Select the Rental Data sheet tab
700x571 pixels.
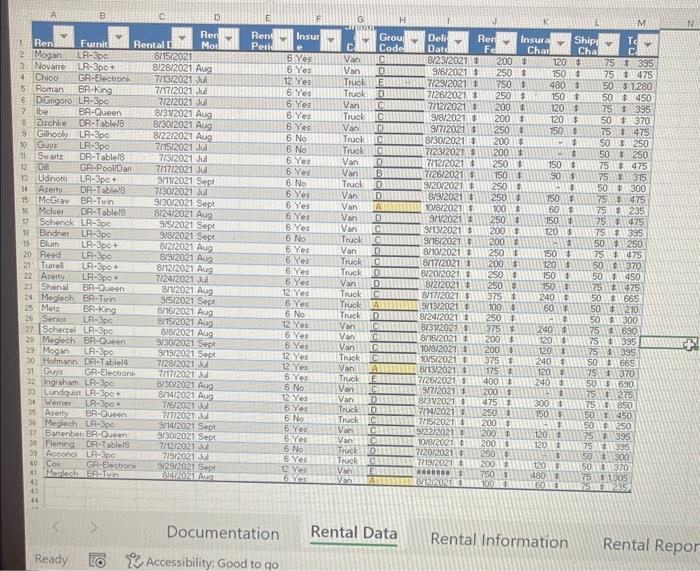click(354, 533)
